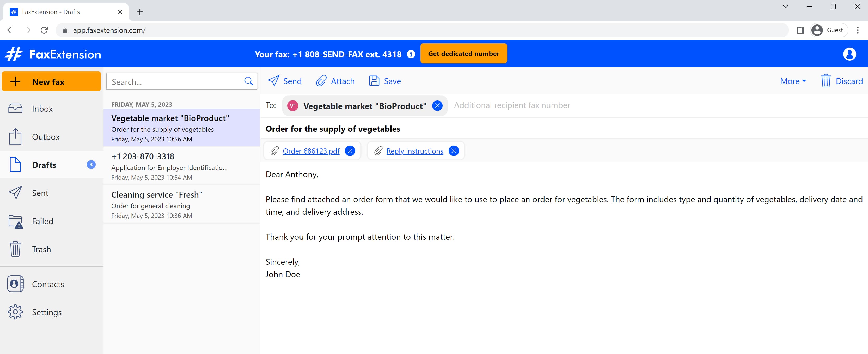Click the Save icon to store draft
Viewport: 868px width, 354px height.
point(374,81)
